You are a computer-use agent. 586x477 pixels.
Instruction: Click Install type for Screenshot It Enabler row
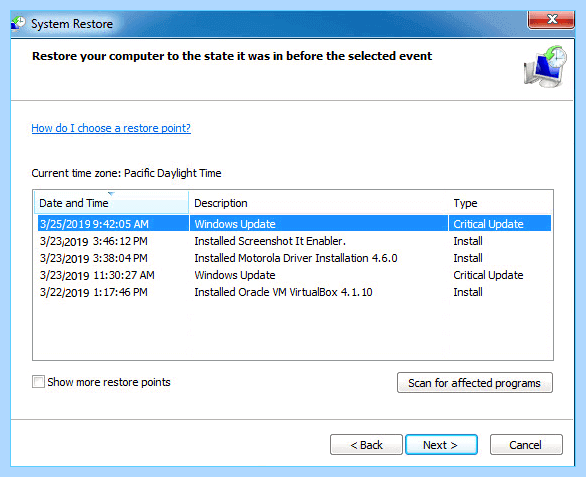(468, 241)
